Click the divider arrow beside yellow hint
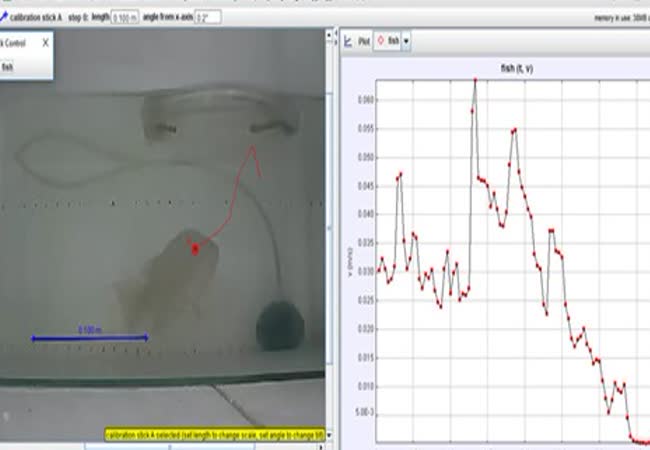This screenshot has width=650, height=450. [330, 435]
